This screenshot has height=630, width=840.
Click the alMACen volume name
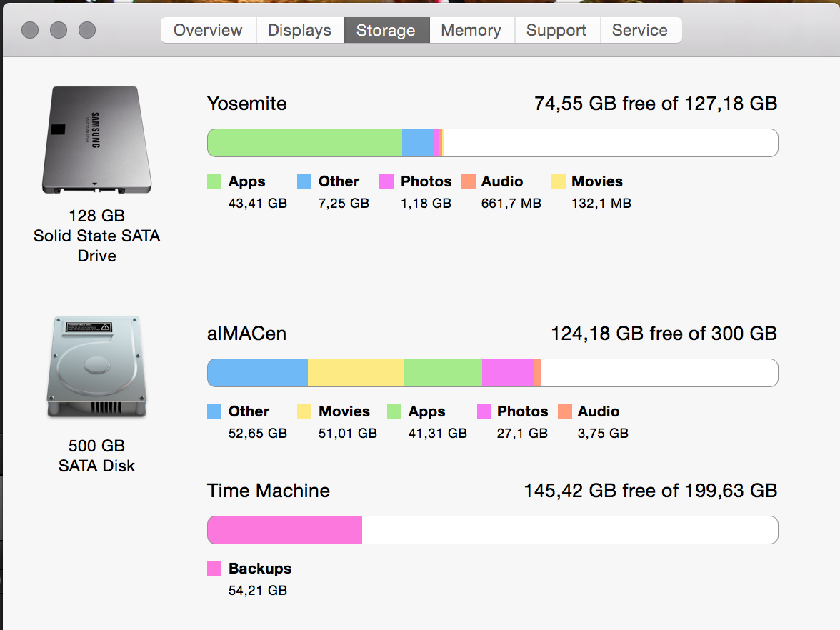click(x=247, y=333)
